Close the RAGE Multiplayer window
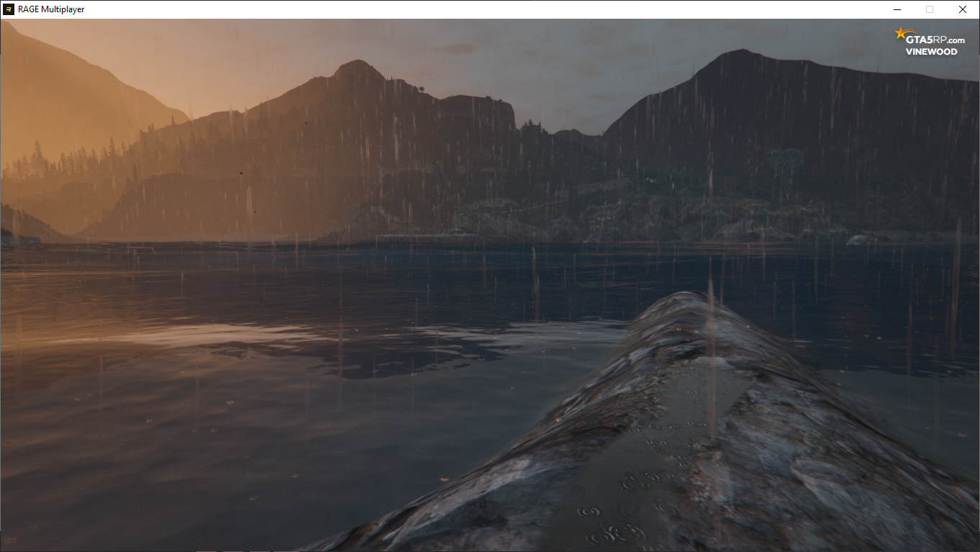This screenshot has height=552, width=980. [x=963, y=9]
